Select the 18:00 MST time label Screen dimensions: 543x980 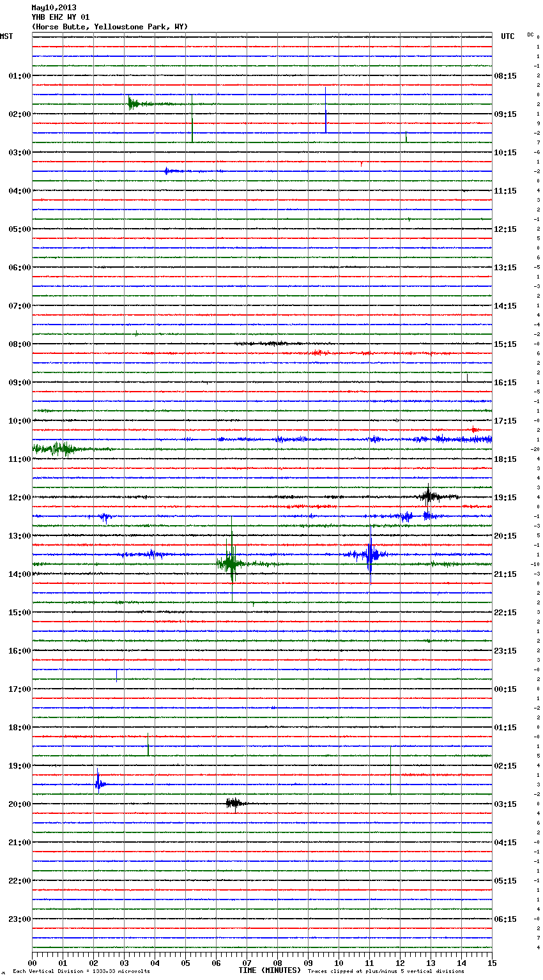pos(20,728)
